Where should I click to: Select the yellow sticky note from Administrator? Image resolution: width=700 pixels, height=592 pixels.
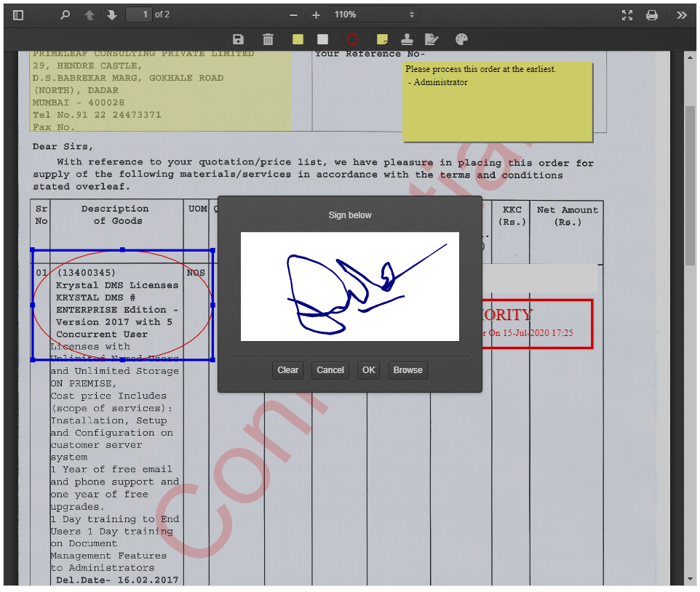(x=498, y=102)
